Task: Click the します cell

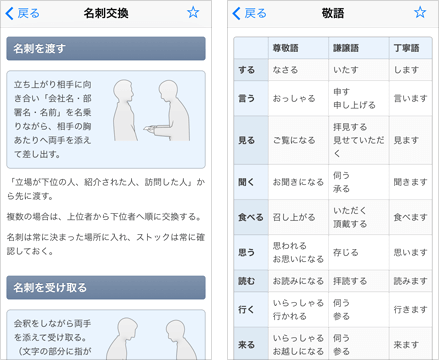Action: [x=411, y=70]
